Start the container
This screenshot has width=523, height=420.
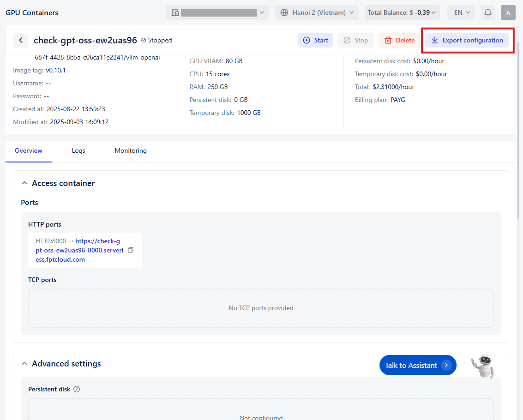click(x=316, y=40)
